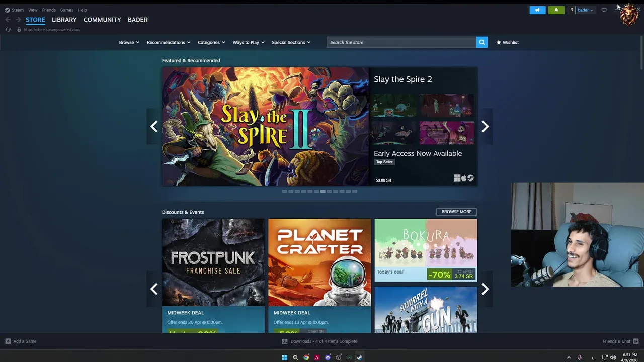Reload the store page

tap(8, 30)
